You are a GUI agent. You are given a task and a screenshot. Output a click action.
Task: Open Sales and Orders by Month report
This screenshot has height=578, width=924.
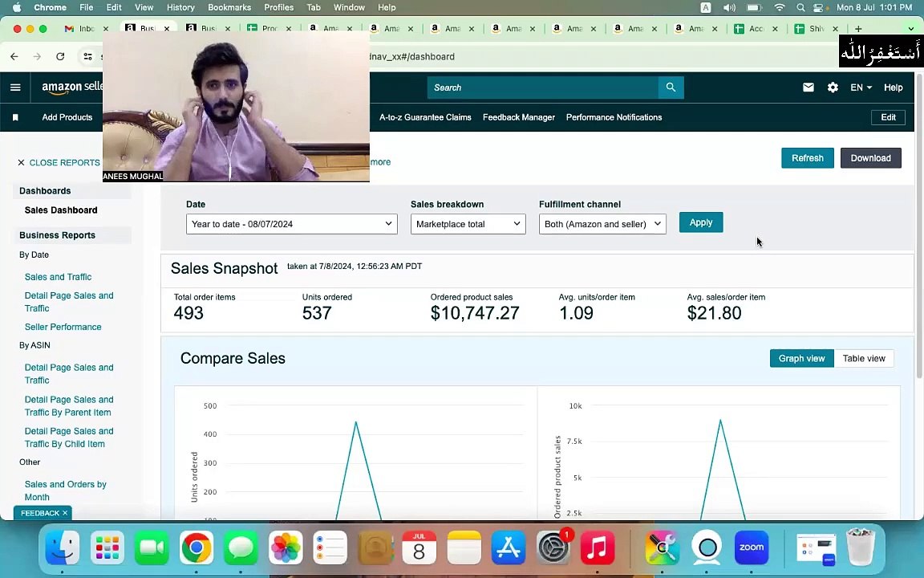(x=66, y=490)
